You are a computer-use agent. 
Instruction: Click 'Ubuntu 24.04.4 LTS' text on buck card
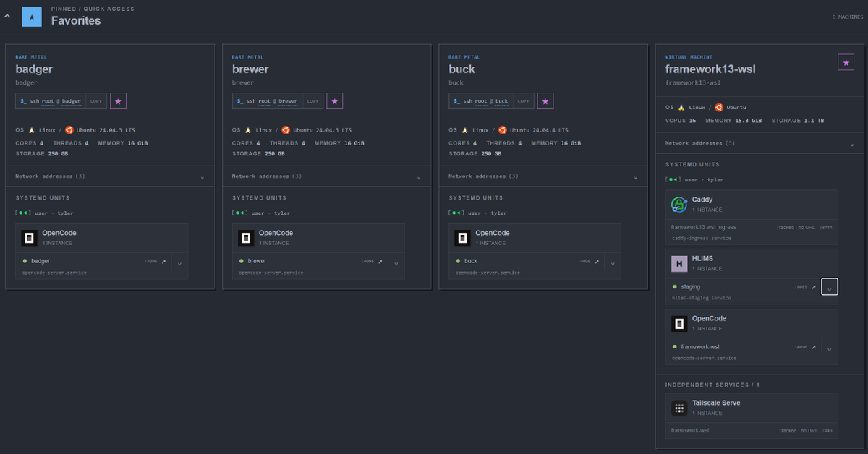coord(538,130)
